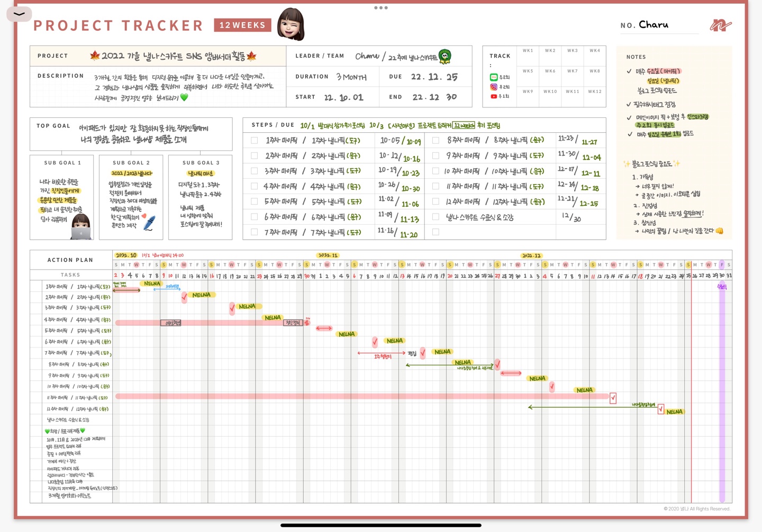The image size is (762, 532).
Task: Click the purple 수료식 marker on the timeline
Action: click(x=722, y=287)
